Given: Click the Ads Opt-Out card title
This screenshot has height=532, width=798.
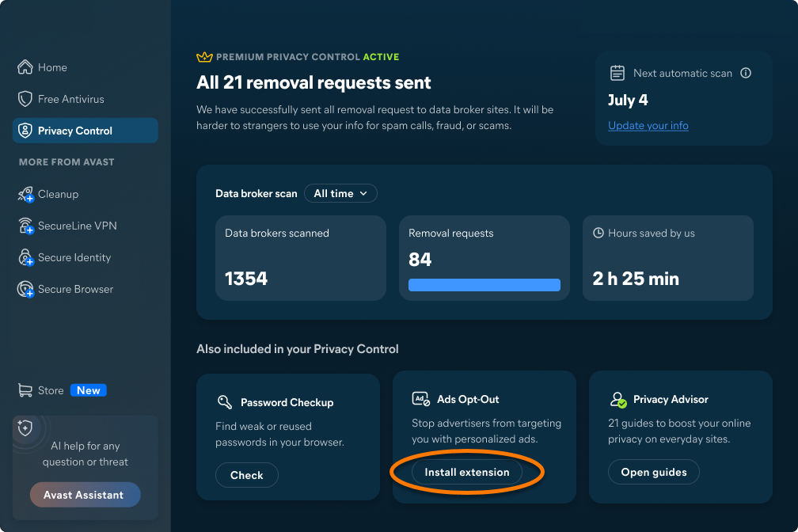Looking at the screenshot, I should (x=468, y=399).
